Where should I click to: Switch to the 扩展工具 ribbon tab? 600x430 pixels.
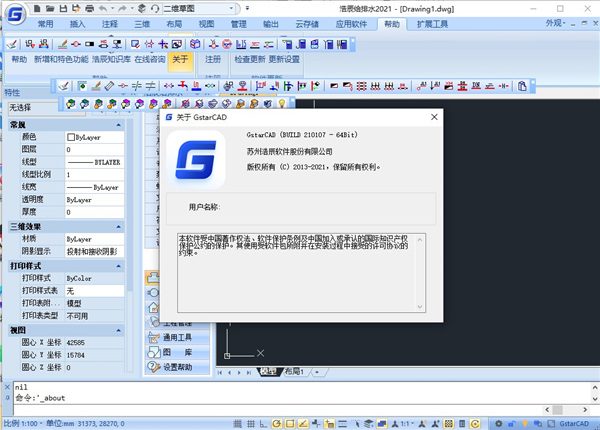[x=433, y=23]
